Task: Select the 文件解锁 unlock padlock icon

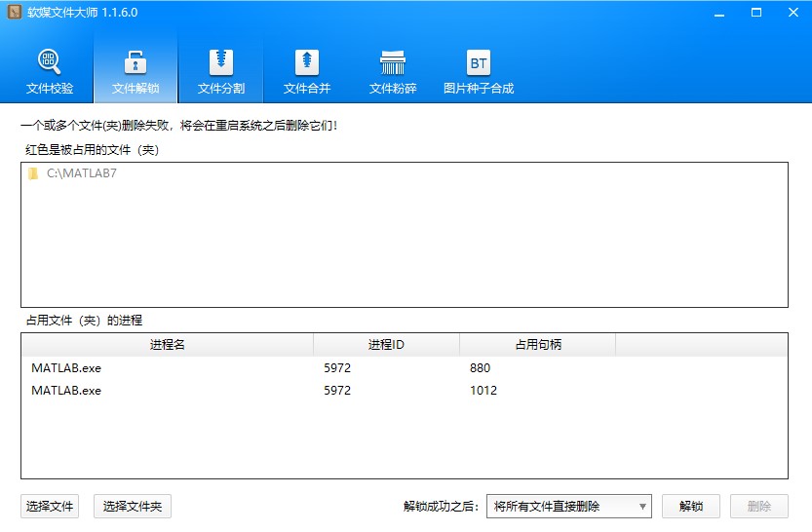Action: point(135,61)
